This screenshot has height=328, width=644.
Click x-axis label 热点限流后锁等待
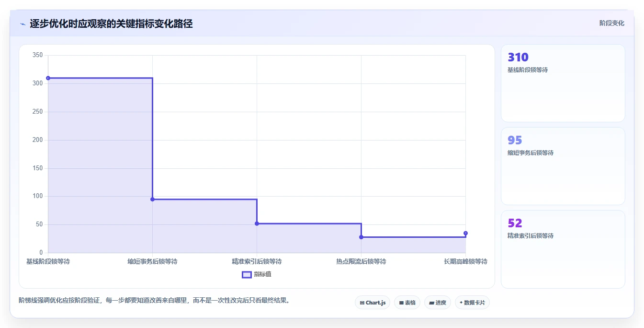point(361,262)
